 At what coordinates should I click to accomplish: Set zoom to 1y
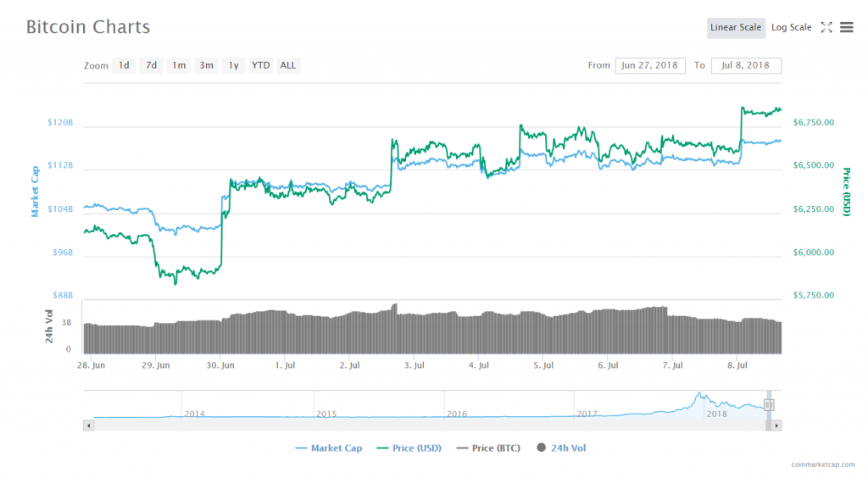(234, 65)
